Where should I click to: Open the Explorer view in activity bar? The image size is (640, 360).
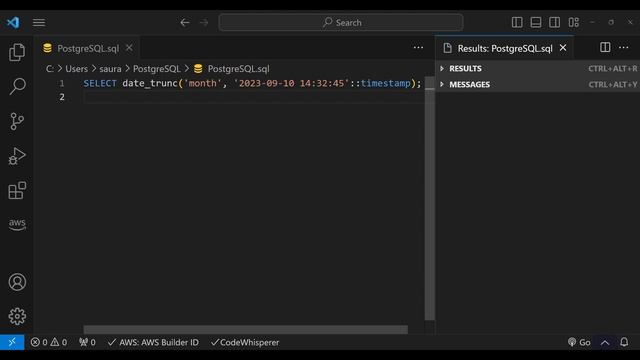point(17,52)
